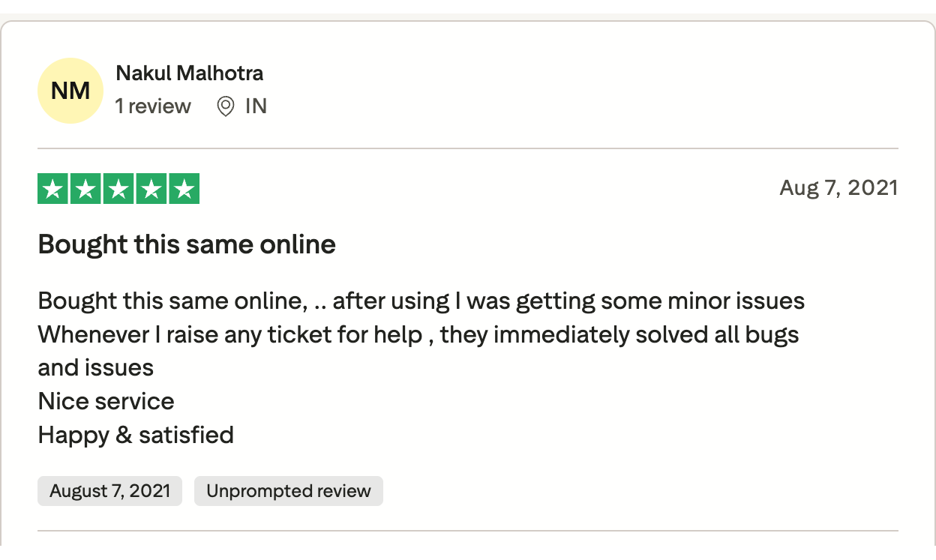Viewport: 936px width, 560px height.
Task: Click the 'Unprompted review' badge
Action: click(x=289, y=491)
